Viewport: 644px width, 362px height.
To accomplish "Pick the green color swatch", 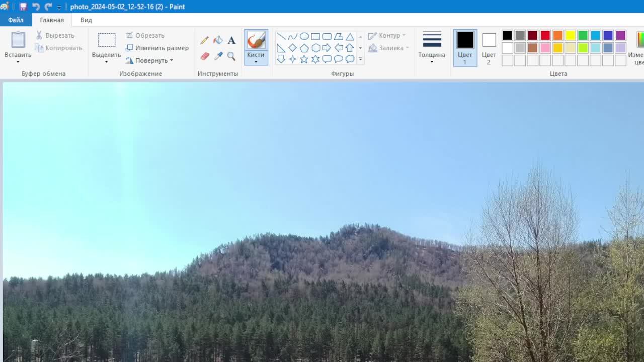I will coord(583,35).
